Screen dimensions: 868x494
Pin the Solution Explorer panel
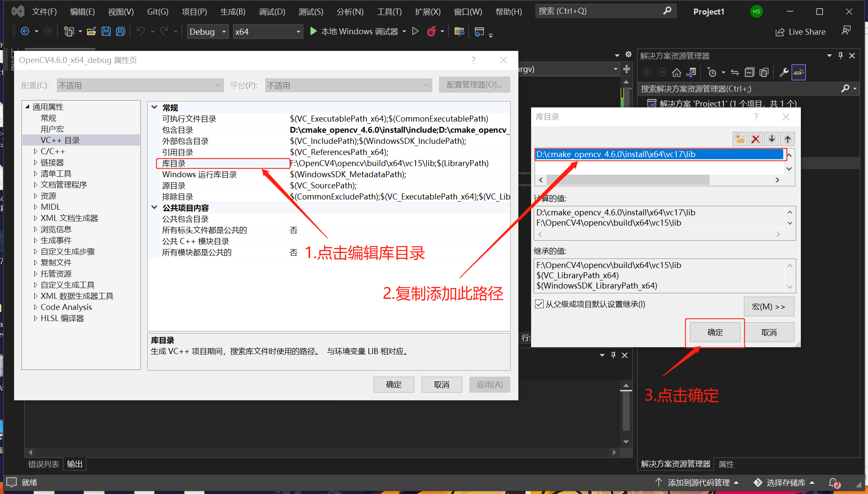coord(841,56)
